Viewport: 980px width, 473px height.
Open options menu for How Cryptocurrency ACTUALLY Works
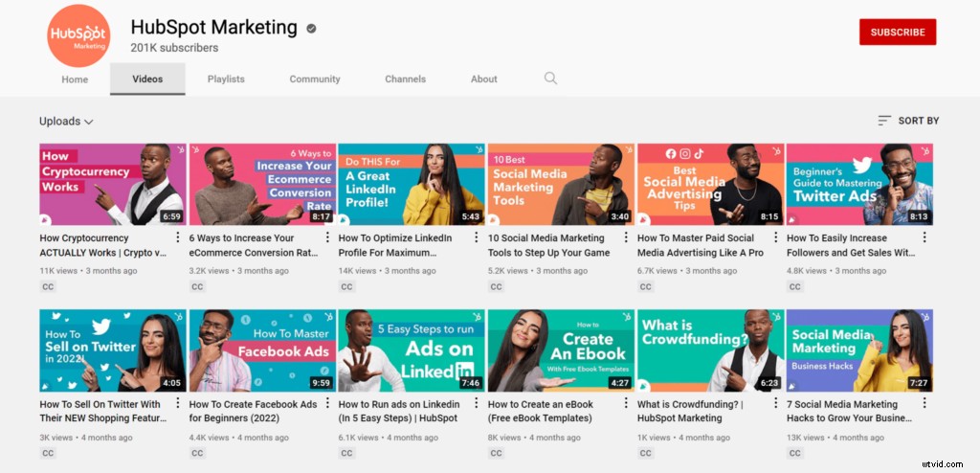[x=177, y=237]
